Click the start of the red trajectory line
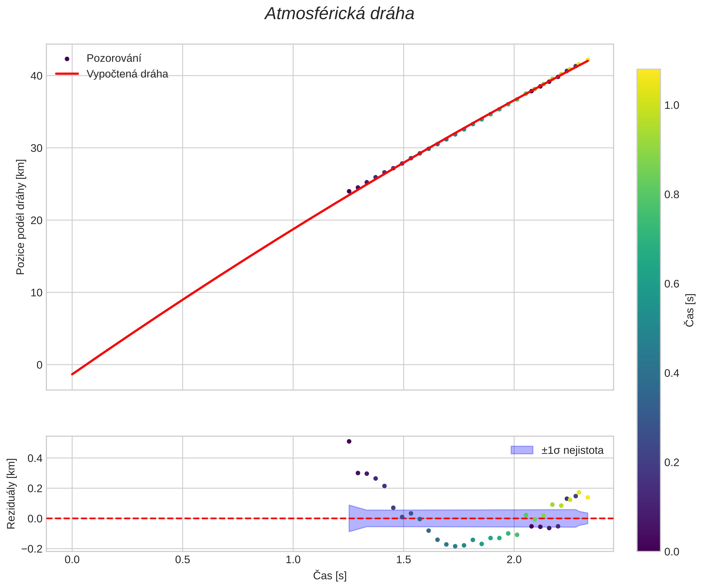702x588 pixels. pyautogui.click(x=72, y=374)
